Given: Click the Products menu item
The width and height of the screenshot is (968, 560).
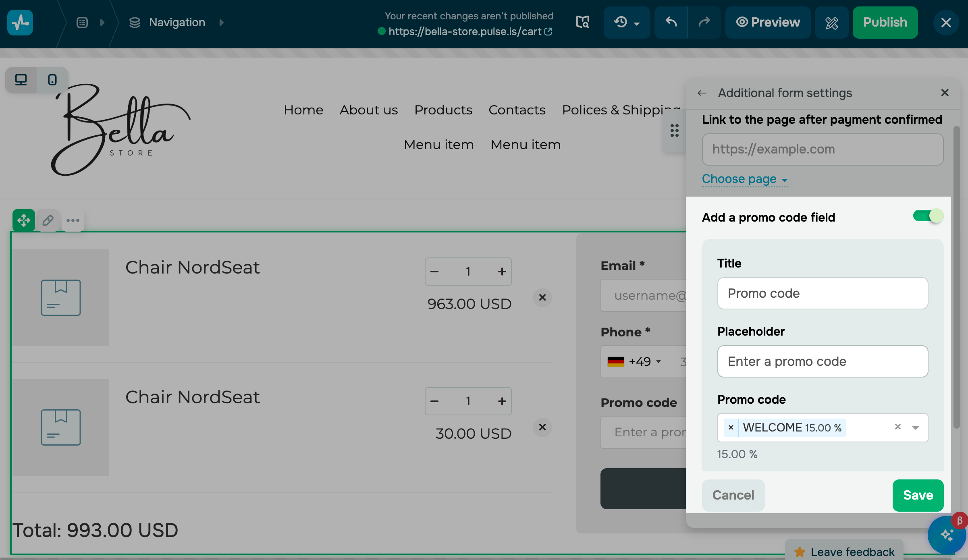Looking at the screenshot, I should point(443,110).
